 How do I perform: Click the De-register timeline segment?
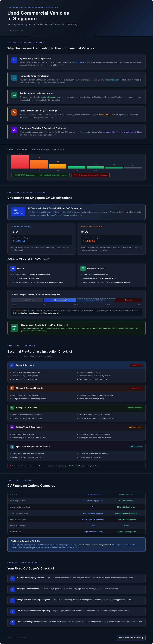[129, 300]
